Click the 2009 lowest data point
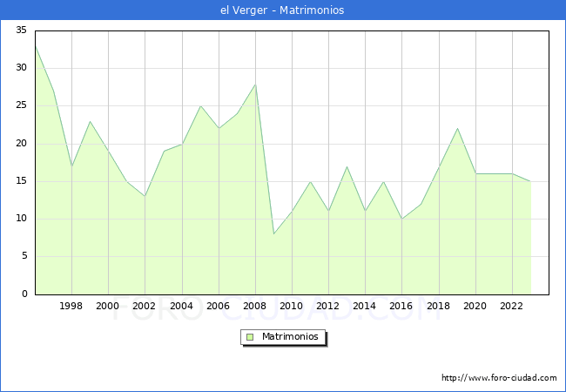This screenshot has height=392, width=566. click(x=274, y=234)
